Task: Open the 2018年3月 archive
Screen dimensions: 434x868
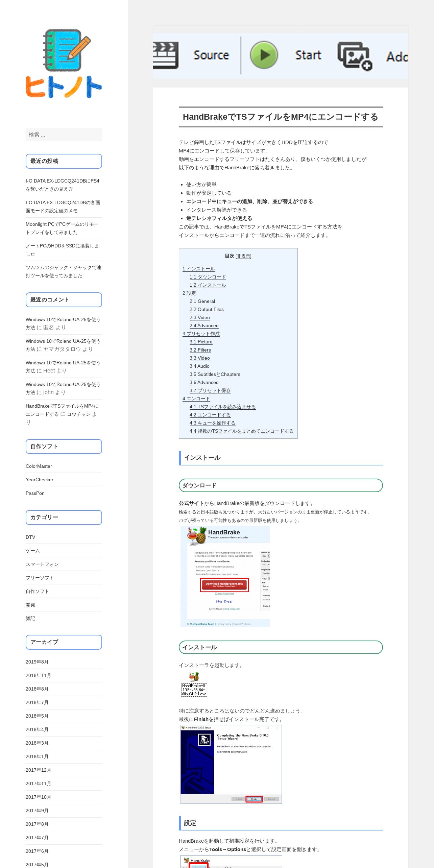Action: pyautogui.click(x=37, y=743)
